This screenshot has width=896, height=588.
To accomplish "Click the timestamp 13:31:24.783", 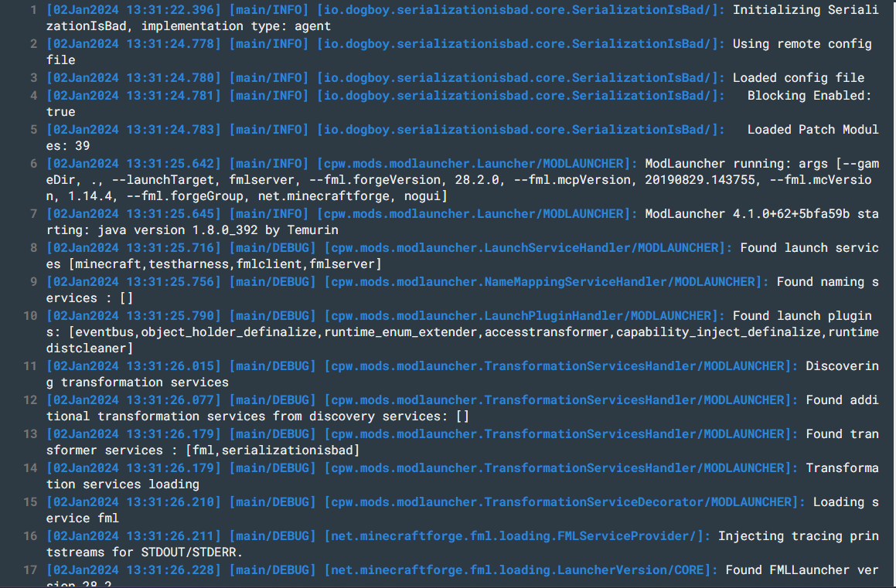I will pyautogui.click(x=170, y=130).
